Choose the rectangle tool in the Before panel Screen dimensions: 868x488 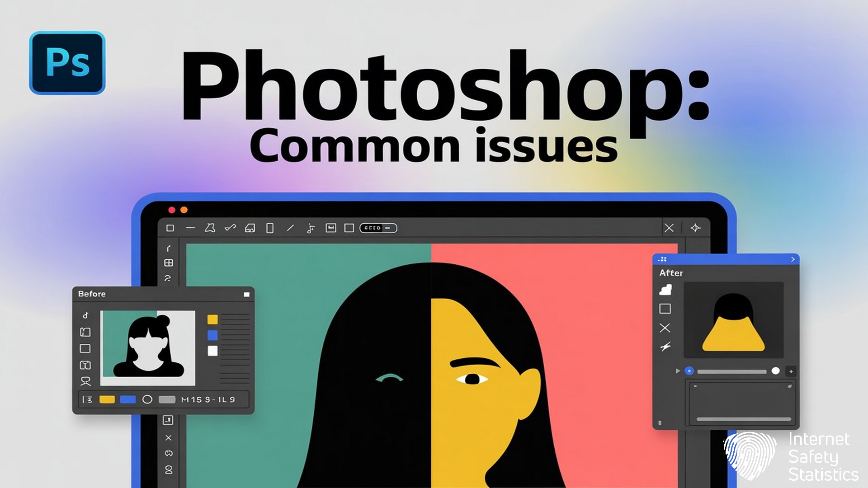click(x=85, y=348)
